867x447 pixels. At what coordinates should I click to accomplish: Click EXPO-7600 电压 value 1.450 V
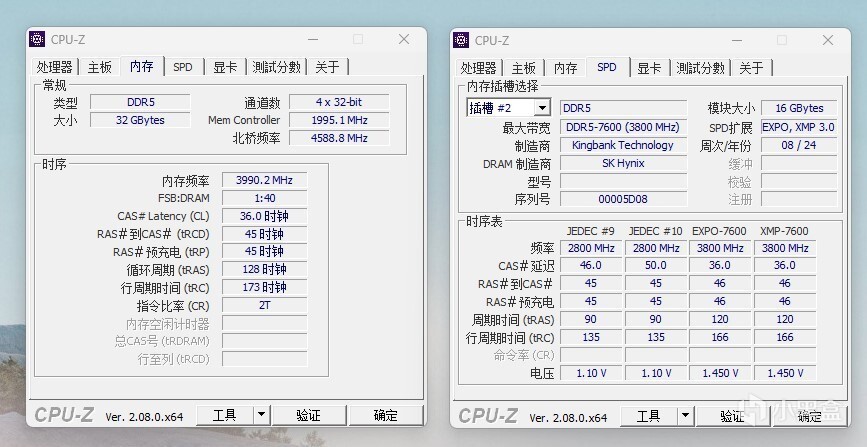click(720, 373)
